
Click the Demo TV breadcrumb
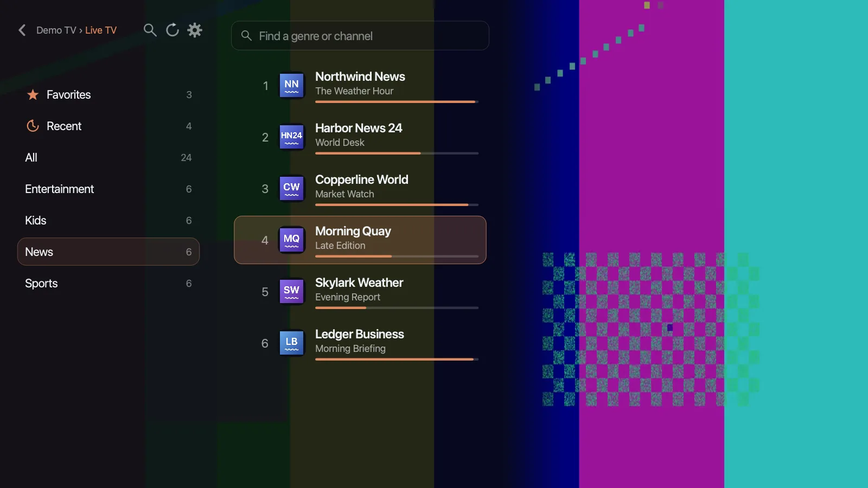click(56, 30)
